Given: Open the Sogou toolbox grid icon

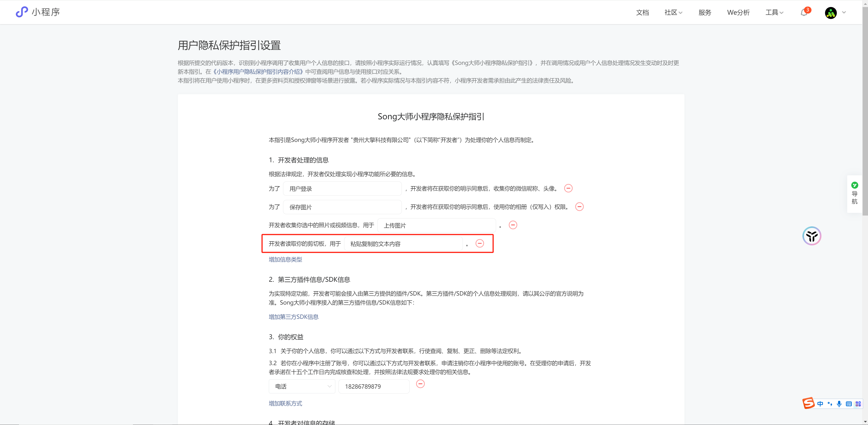Looking at the screenshot, I should [x=858, y=404].
